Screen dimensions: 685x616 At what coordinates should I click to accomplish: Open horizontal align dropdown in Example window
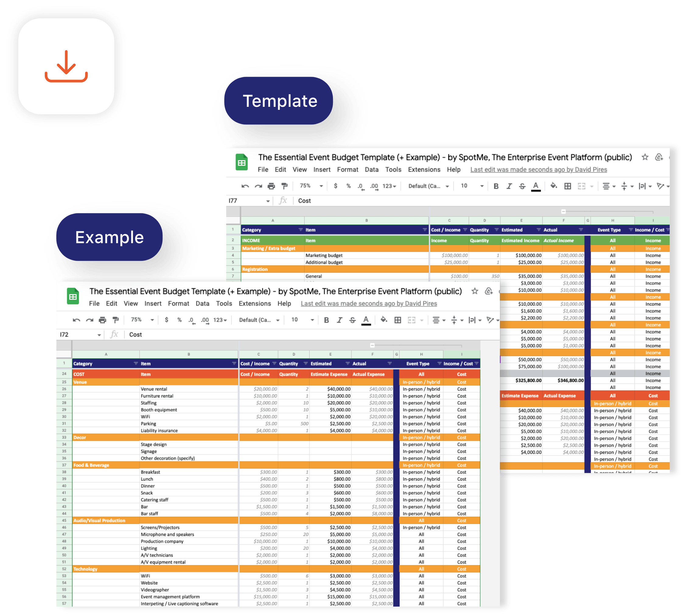coord(439,320)
